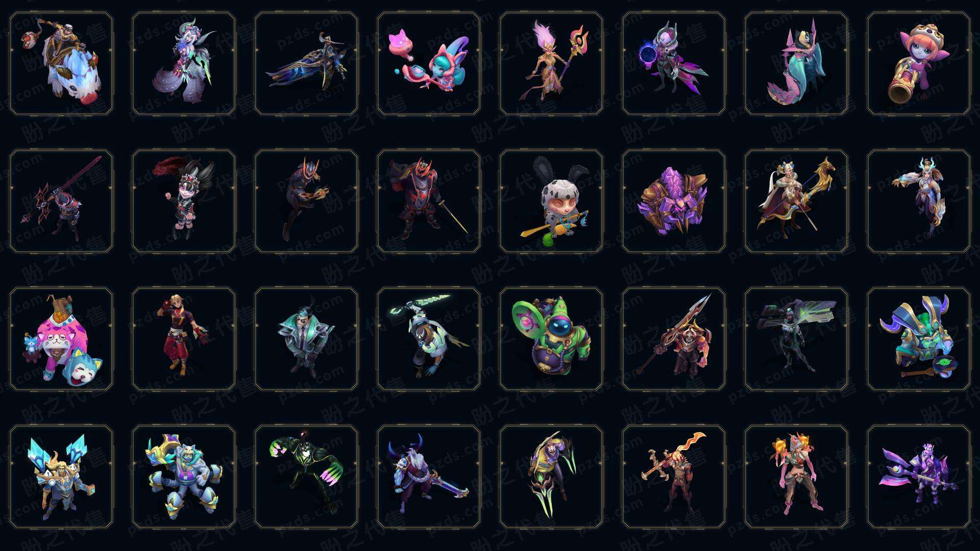Pick the horned bearded warrior with greatsword
980x551 pixels.
point(429,477)
